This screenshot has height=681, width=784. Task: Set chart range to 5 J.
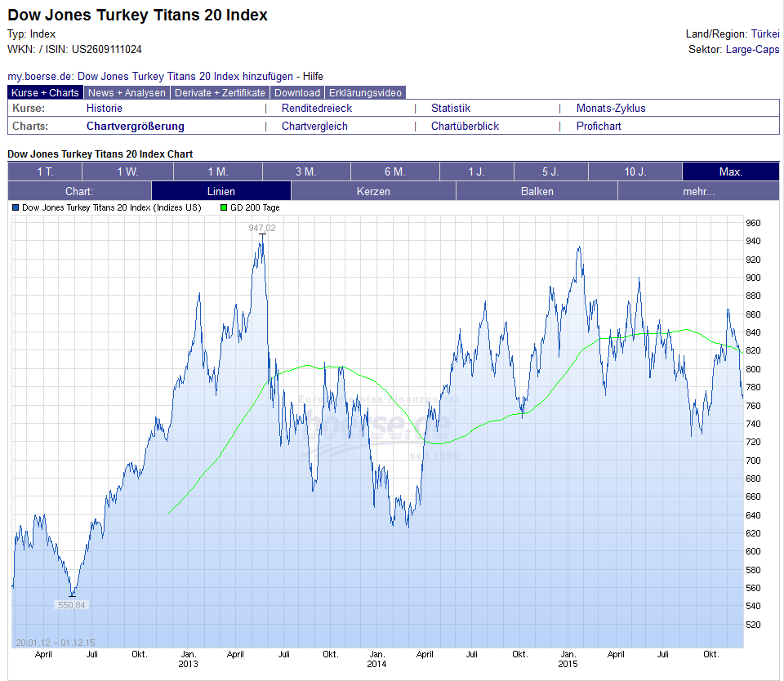550,171
